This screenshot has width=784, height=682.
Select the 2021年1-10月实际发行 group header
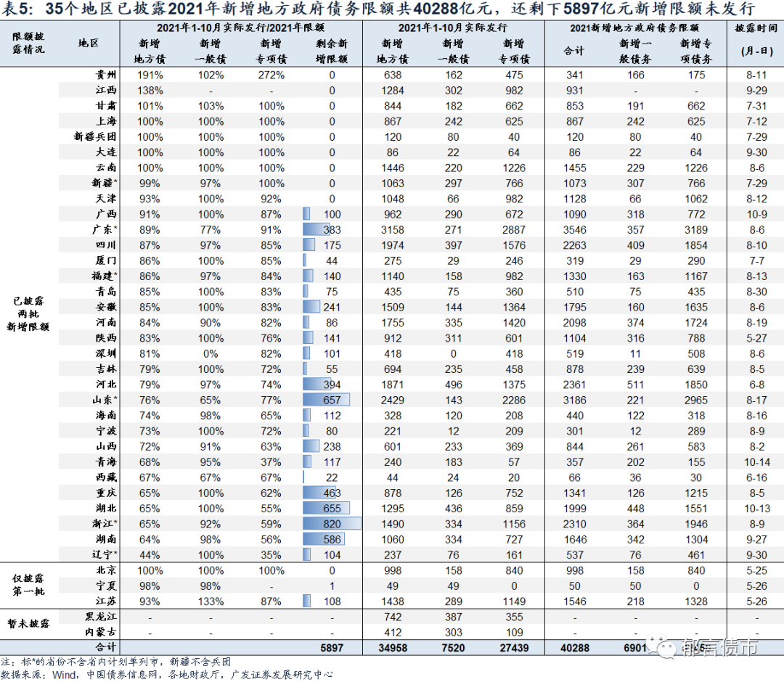pos(453,28)
